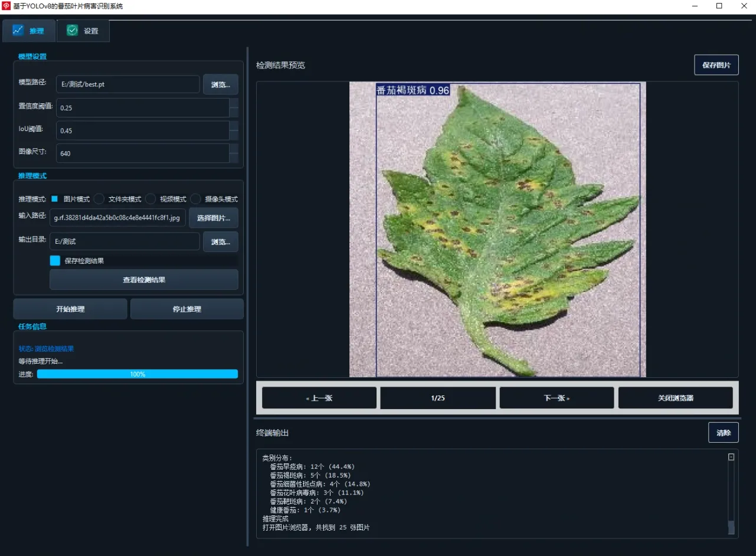Click the up arrow of 图像尺寸 spinner
The width and height of the screenshot is (756, 556).
point(233,150)
